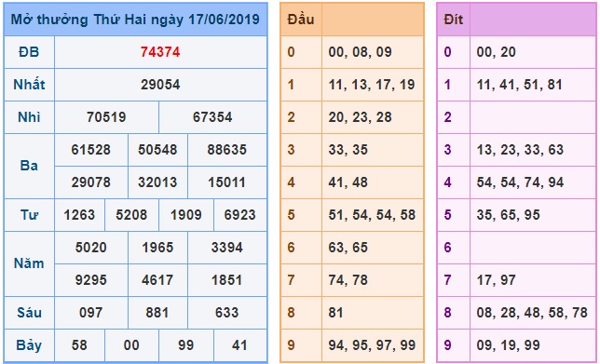Select second prize number 70519
The height and width of the screenshot is (364, 600).
tap(106, 117)
